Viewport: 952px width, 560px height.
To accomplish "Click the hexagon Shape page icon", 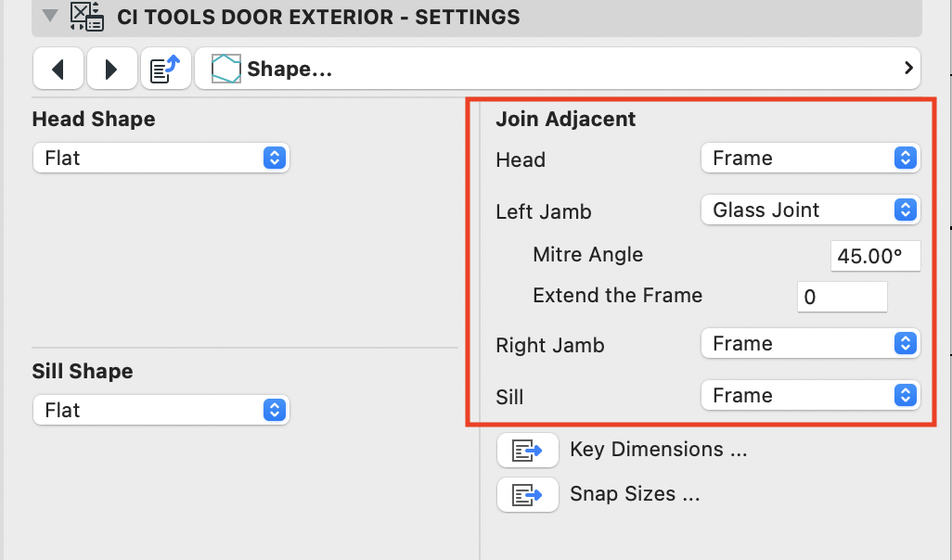I will pos(225,69).
